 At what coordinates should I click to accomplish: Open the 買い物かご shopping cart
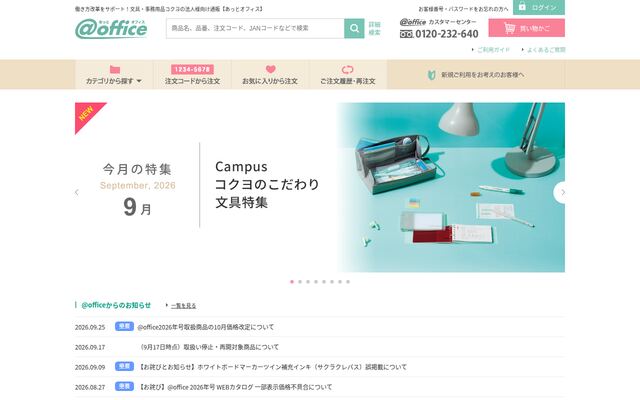point(527,28)
